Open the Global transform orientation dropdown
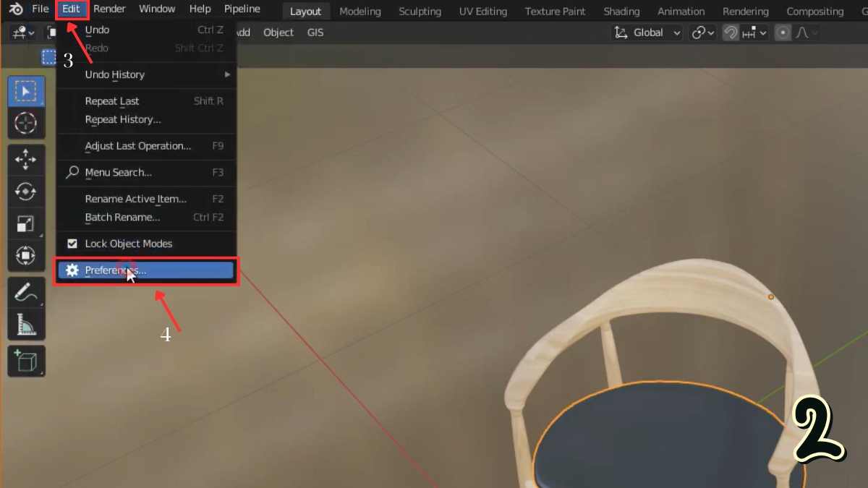The width and height of the screenshot is (868, 488). click(x=647, y=33)
